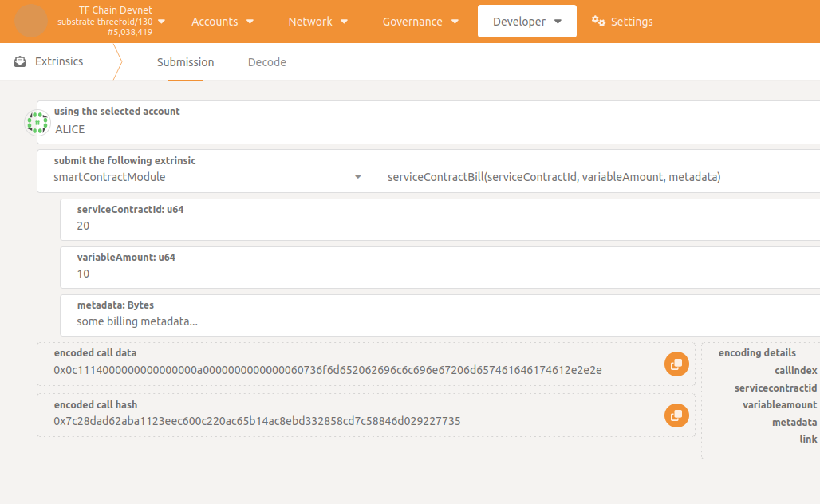Screen dimensions: 820x504
Task: Open the Governance dropdown menu
Action: [x=420, y=22]
